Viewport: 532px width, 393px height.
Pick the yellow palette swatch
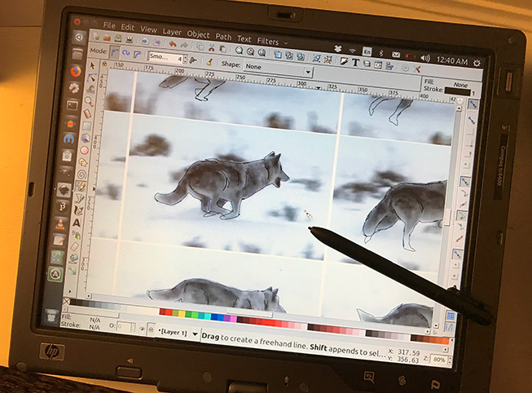click(182, 314)
